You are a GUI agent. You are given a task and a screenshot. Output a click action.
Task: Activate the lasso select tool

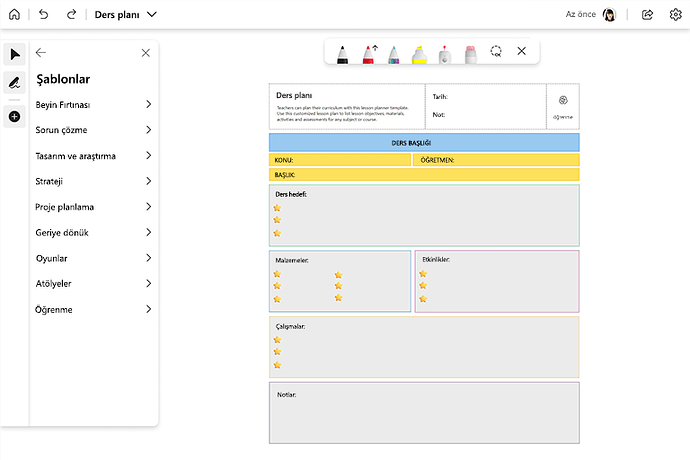pyautogui.click(x=496, y=51)
